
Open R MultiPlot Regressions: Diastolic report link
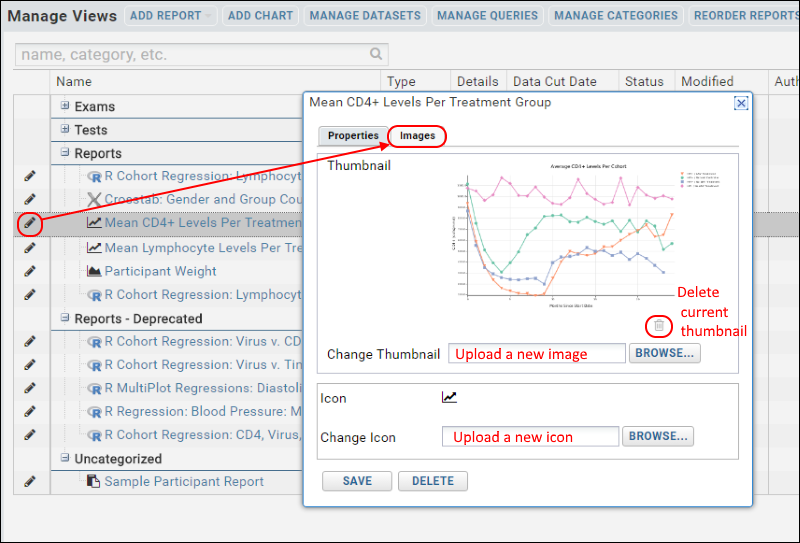pos(203,388)
